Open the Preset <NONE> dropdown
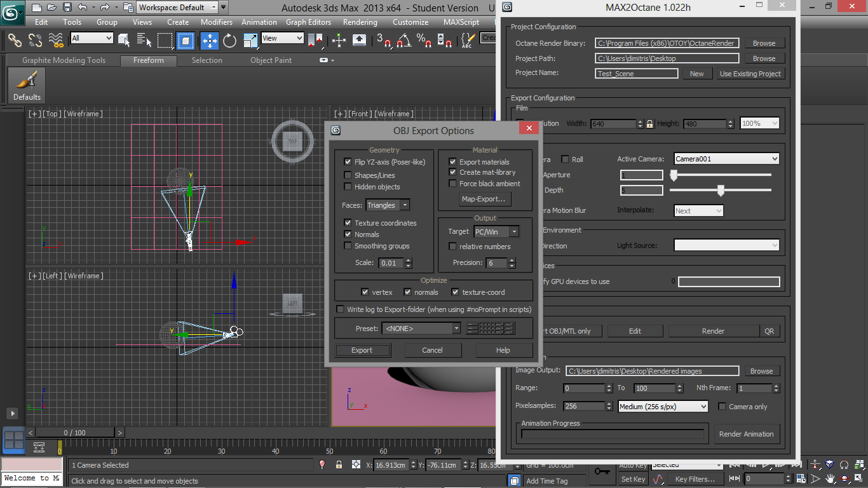Viewport: 868px width, 488px height. click(x=421, y=329)
